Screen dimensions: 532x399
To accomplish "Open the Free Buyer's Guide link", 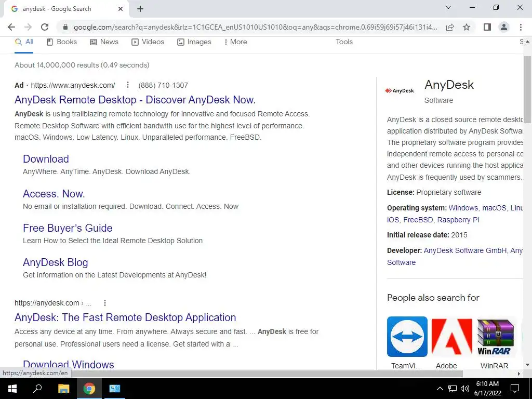I will (x=68, y=228).
